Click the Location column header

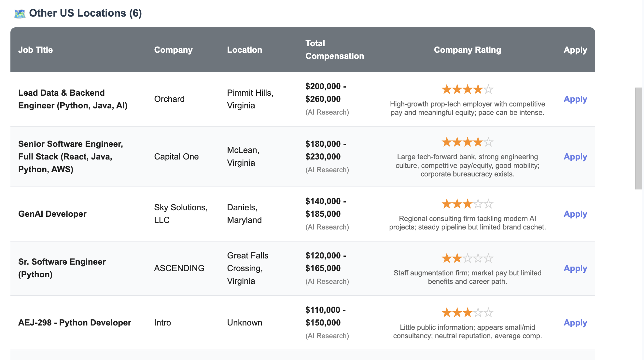point(245,50)
